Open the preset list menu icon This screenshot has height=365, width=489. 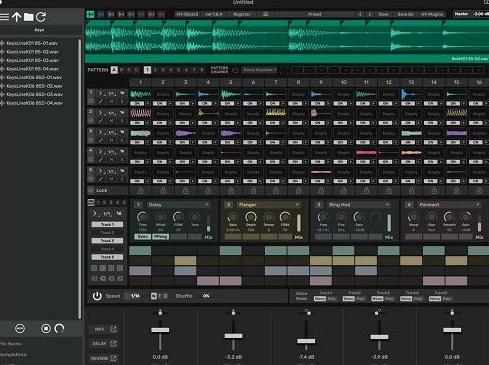tap(266, 14)
